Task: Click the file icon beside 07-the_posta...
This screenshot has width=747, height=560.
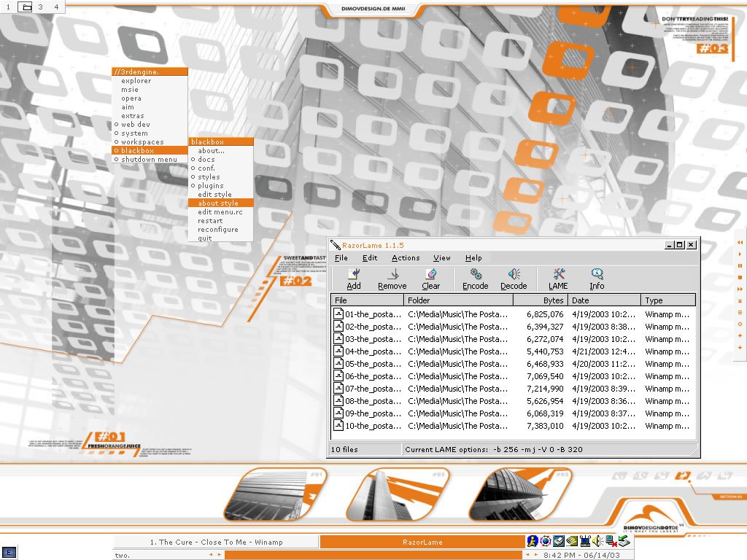Action: click(338, 388)
